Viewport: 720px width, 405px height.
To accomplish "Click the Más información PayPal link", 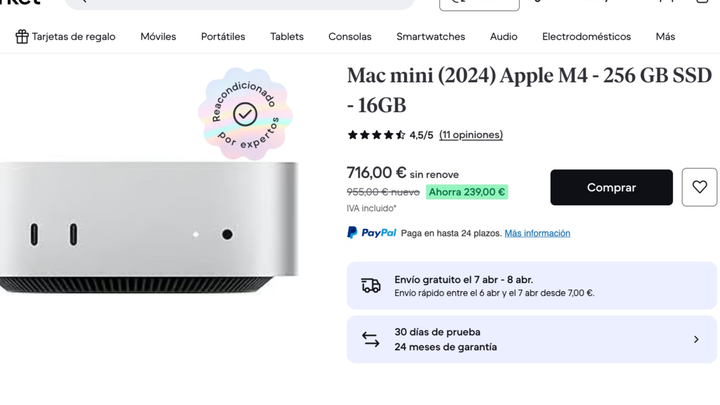I will (537, 234).
